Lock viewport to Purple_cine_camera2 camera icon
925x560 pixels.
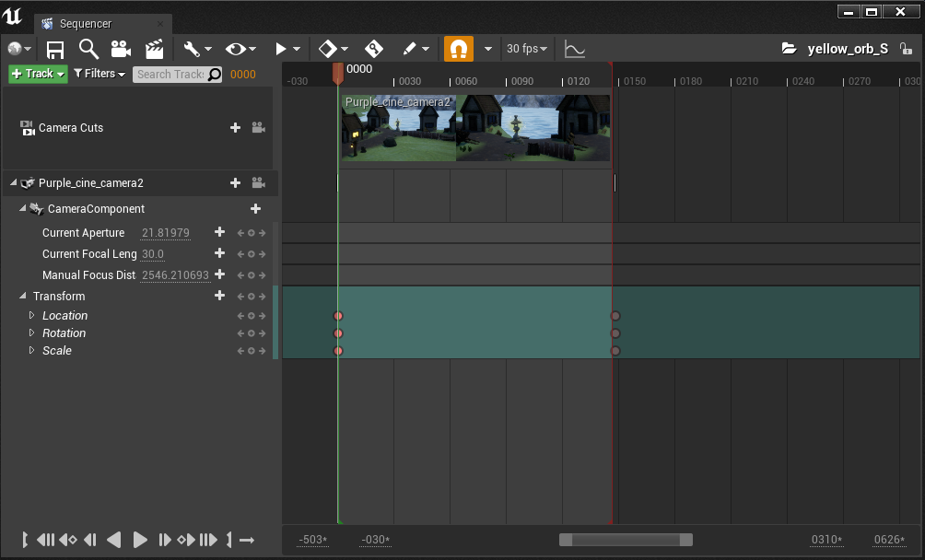[259, 183]
